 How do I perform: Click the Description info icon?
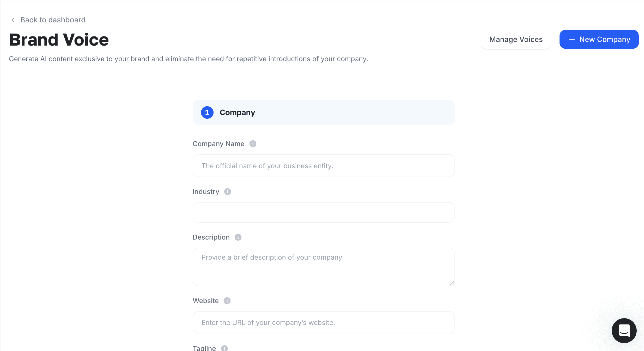tap(238, 237)
